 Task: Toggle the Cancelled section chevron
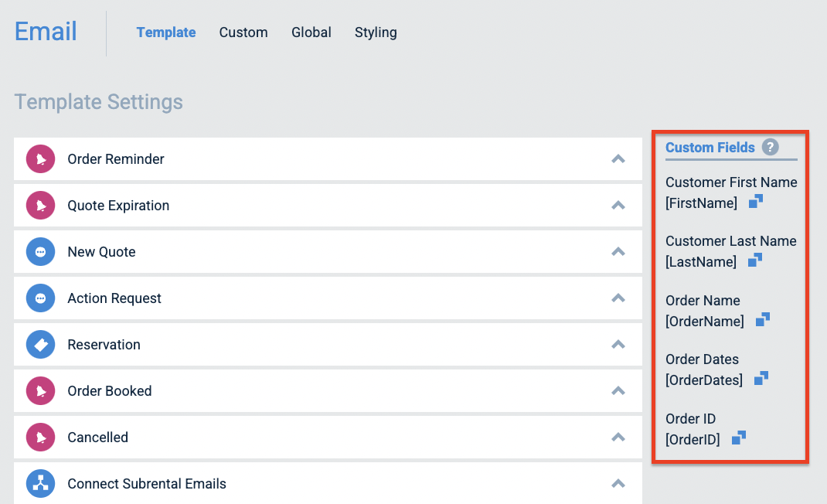(618, 438)
